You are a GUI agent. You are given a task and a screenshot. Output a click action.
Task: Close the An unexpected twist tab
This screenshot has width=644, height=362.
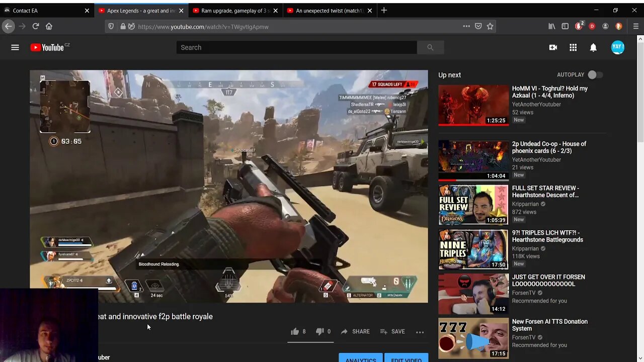(x=370, y=10)
